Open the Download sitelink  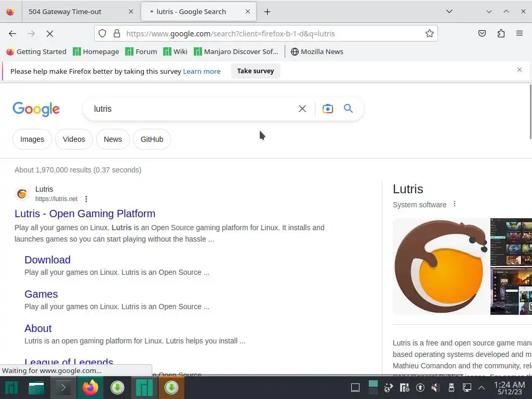coord(47,260)
